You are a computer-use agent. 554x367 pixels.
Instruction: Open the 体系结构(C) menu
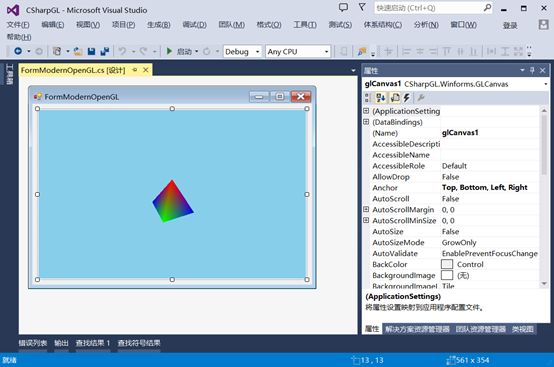point(383,25)
